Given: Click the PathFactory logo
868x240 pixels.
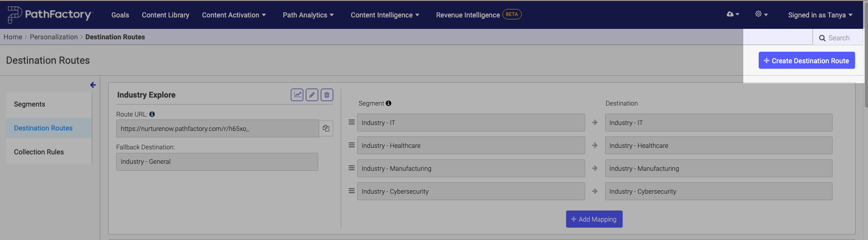Looking at the screenshot, I should 50,15.
